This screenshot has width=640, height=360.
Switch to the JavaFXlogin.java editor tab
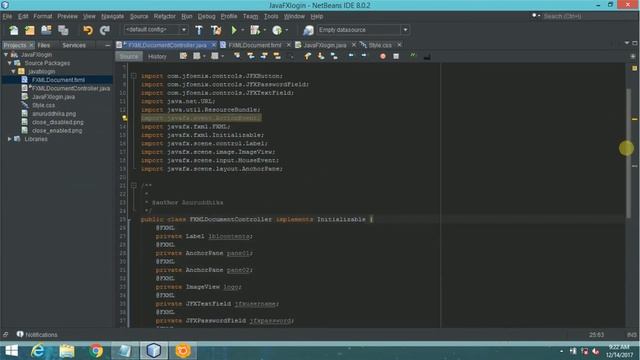click(324, 45)
